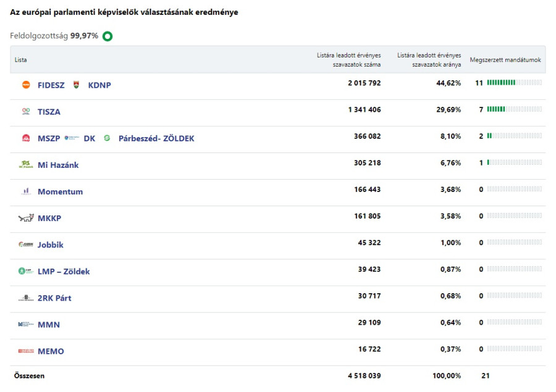Open the TISZA list link
This screenshot has width=556, height=392.
pos(49,112)
